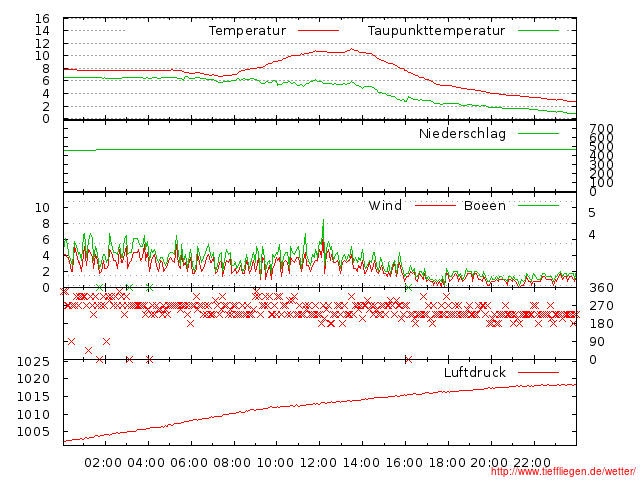
Task: Click the green Taupunkttemperatur legend line
Action: (538, 31)
